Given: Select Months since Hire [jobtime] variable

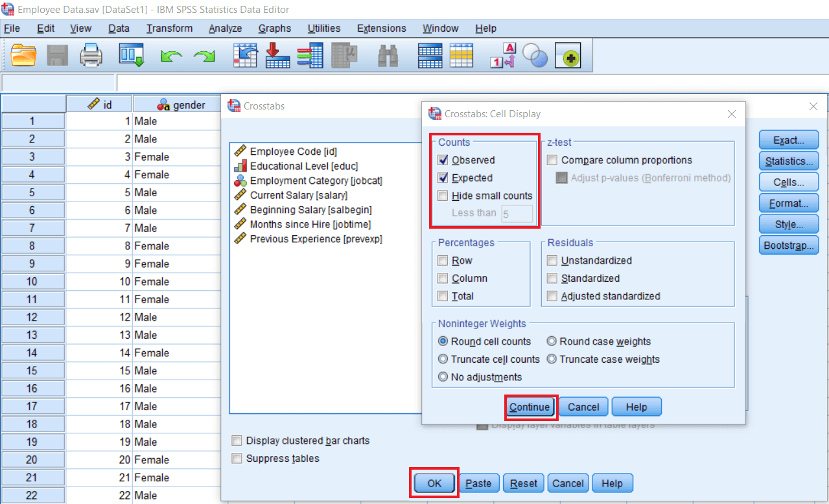Looking at the screenshot, I should 312,224.
